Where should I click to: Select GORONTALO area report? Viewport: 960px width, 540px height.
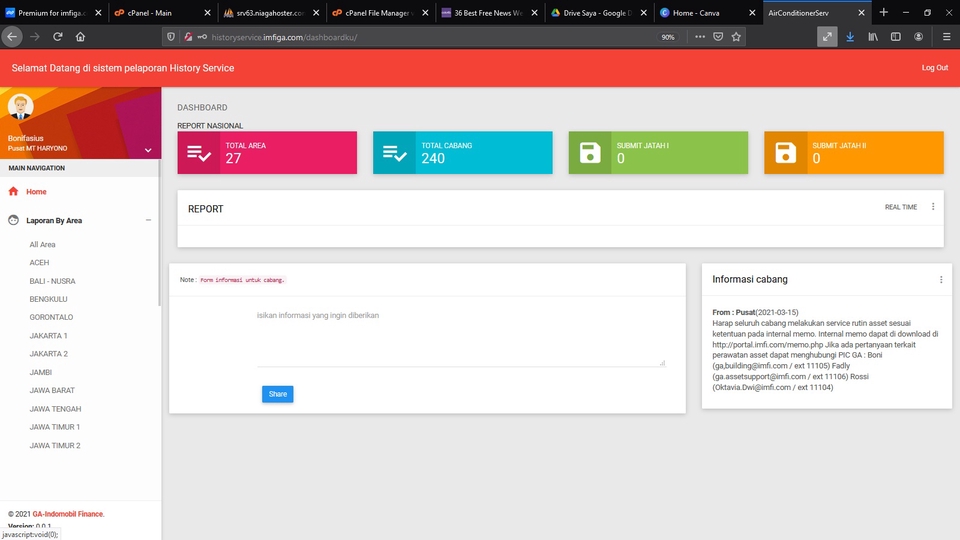51,317
